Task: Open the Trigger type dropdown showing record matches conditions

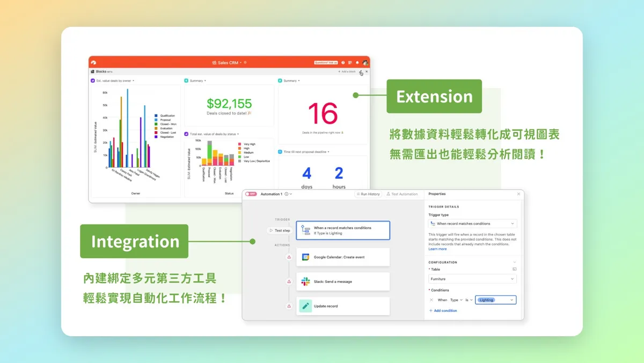Action: click(x=472, y=223)
